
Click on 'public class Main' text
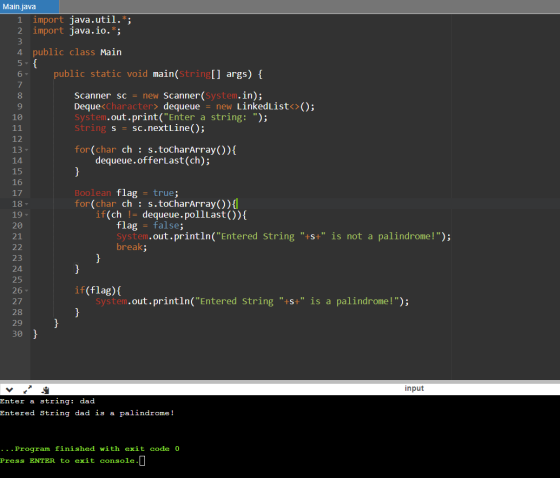[77, 52]
